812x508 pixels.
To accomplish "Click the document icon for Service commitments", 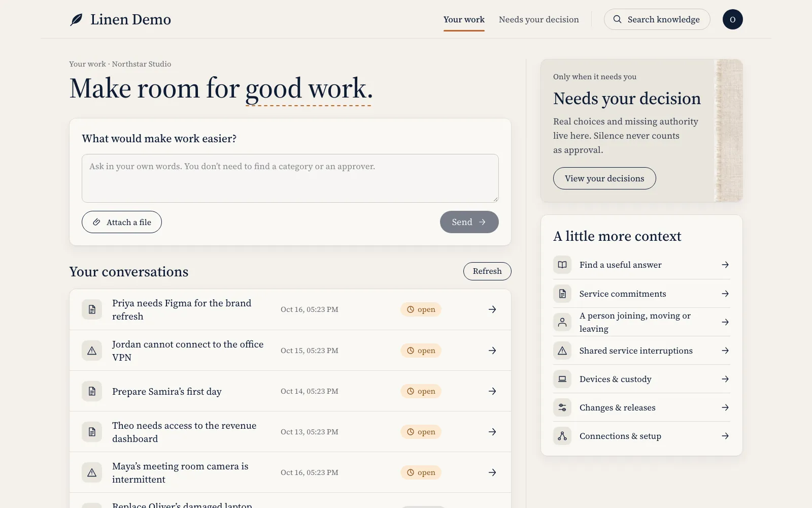I will click(x=562, y=294).
